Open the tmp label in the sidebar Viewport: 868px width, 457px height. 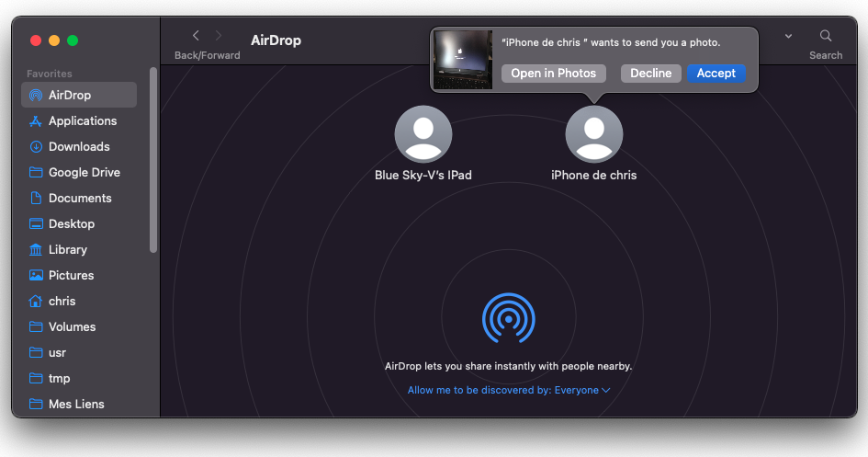59,378
